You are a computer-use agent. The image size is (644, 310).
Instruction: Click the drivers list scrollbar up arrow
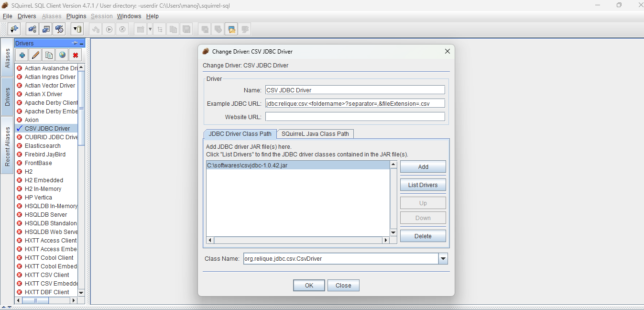pos(81,67)
